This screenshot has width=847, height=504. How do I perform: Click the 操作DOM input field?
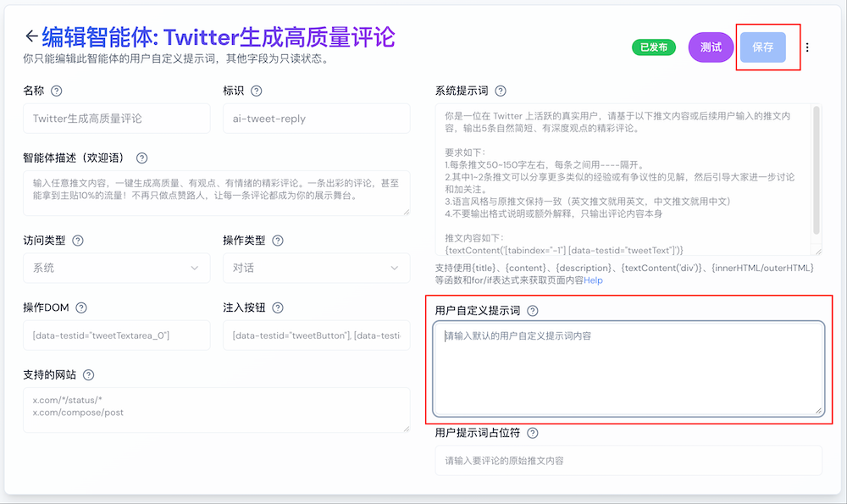point(117,335)
